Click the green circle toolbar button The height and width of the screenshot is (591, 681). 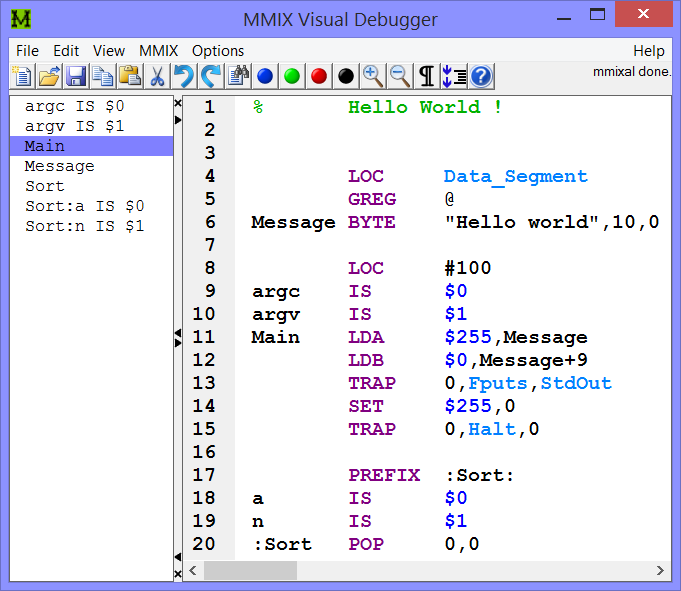click(292, 76)
